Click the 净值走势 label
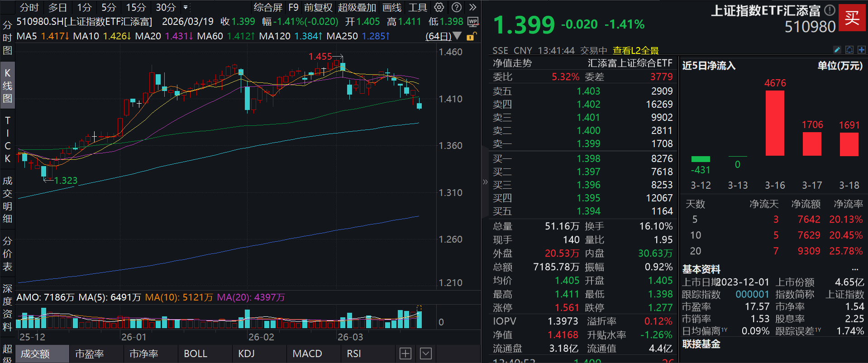Screen dimensions: 868x363 pos(512,63)
